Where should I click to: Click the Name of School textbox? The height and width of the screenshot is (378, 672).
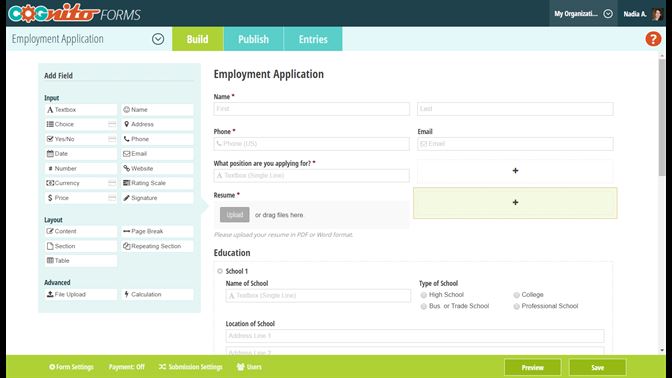(318, 296)
